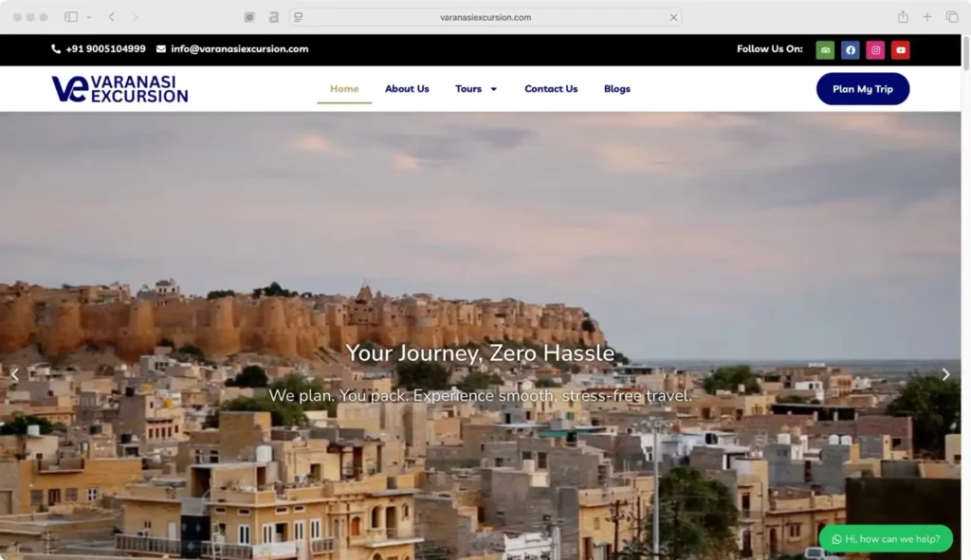Open the Blogs section
971x560 pixels.
[617, 88]
